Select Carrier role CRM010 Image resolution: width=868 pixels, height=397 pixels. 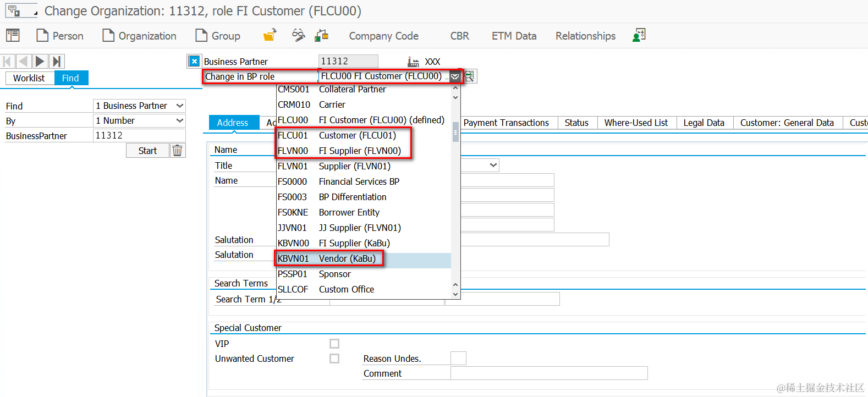pyautogui.click(x=364, y=104)
